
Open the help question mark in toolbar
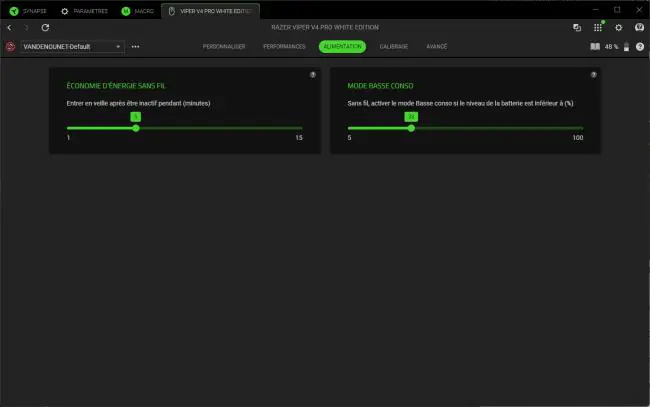[x=640, y=47]
